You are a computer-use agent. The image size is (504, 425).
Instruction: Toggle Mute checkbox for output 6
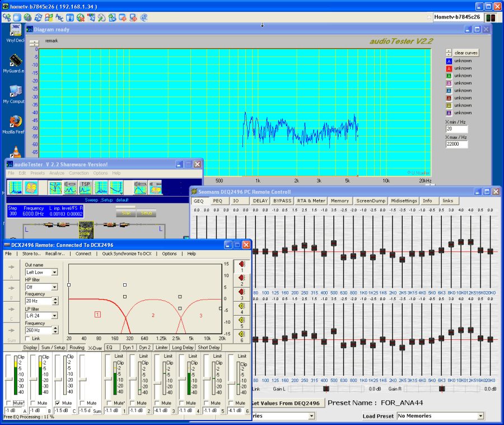coord(231,403)
